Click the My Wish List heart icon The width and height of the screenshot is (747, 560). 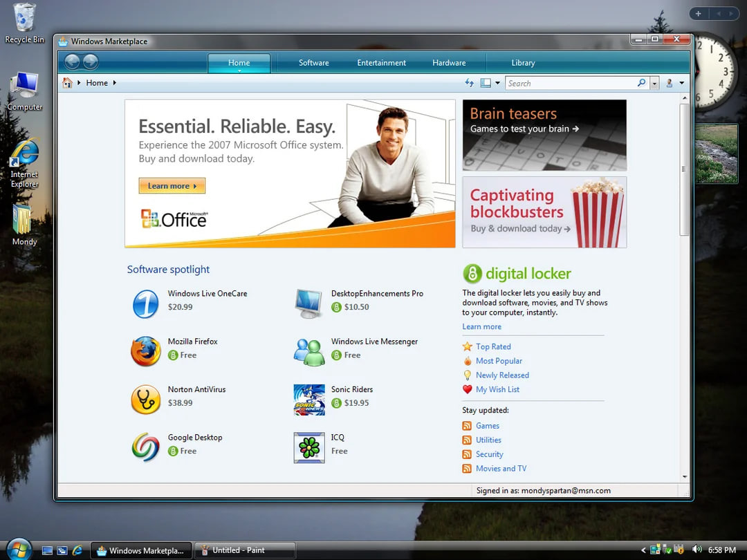[x=468, y=389]
